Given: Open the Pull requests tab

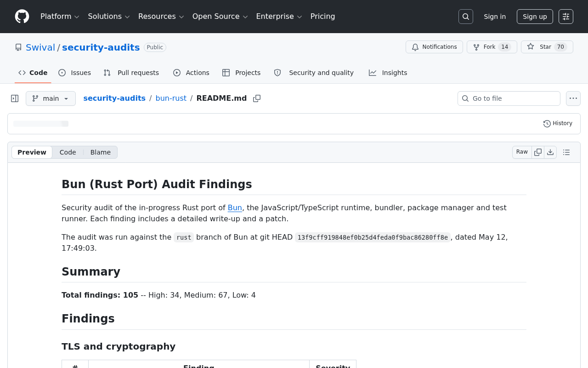Looking at the screenshot, I should tap(131, 73).
